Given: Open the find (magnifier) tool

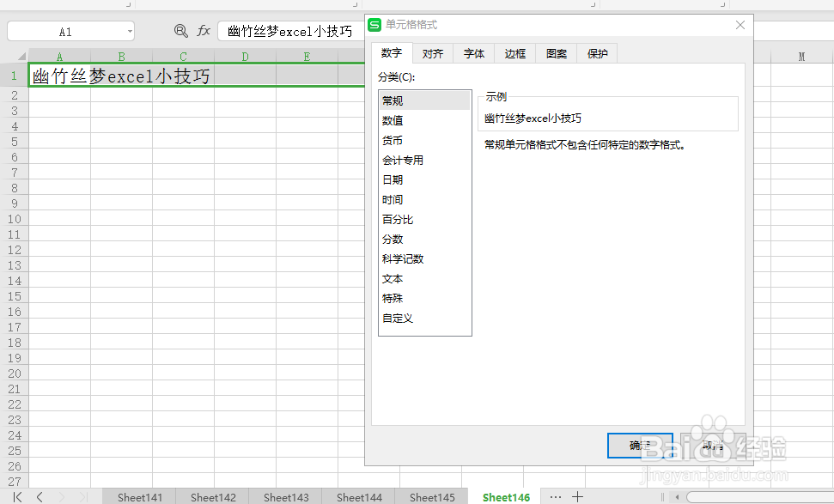Looking at the screenshot, I should [180, 30].
